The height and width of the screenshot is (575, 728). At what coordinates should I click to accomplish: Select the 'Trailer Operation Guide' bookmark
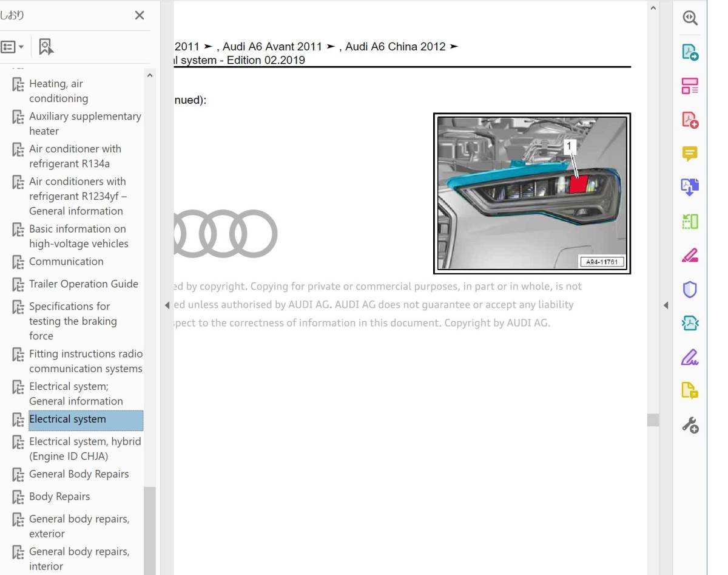pyautogui.click(x=84, y=284)
